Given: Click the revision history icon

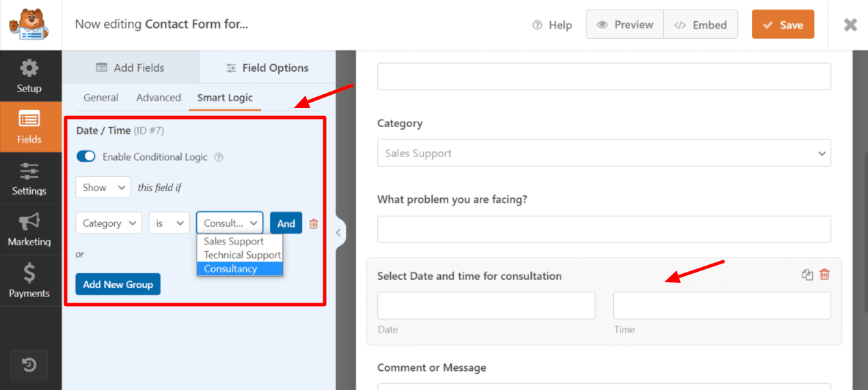Looking at the screenshot, I should (29, 365).
